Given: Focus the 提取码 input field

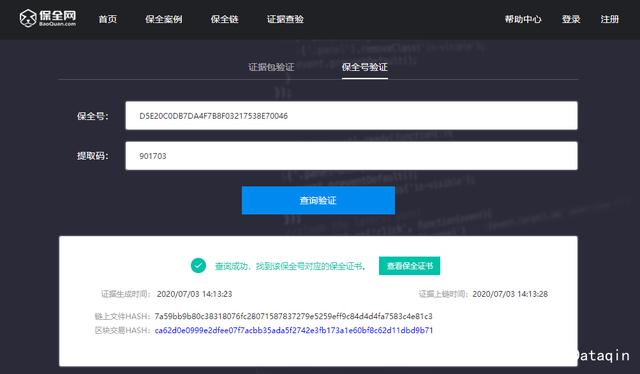Looking at the screenshot, I should tap(351, 156).
